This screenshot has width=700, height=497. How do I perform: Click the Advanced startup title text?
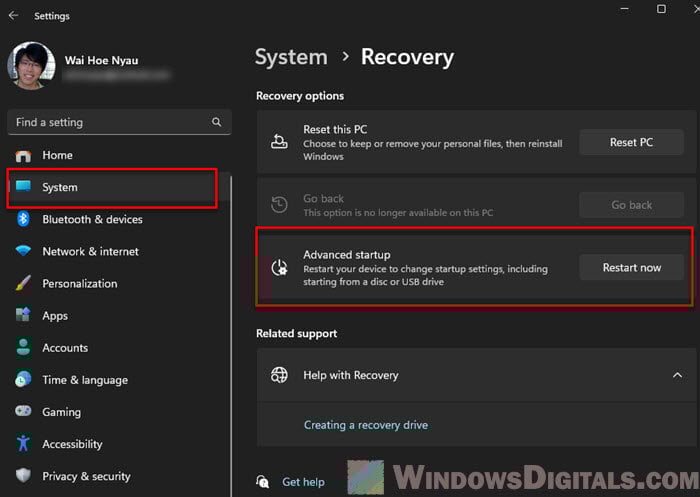346,255
